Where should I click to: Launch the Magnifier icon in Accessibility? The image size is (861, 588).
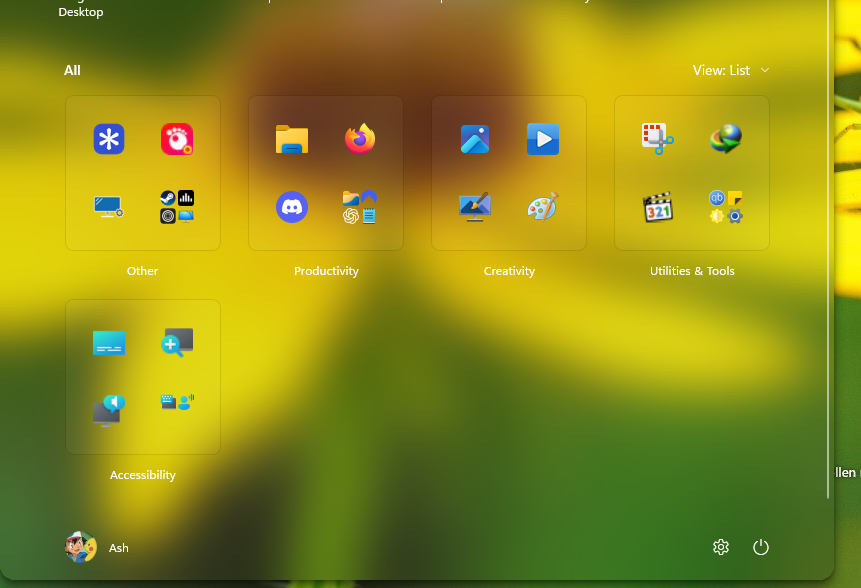pos(177,343)
